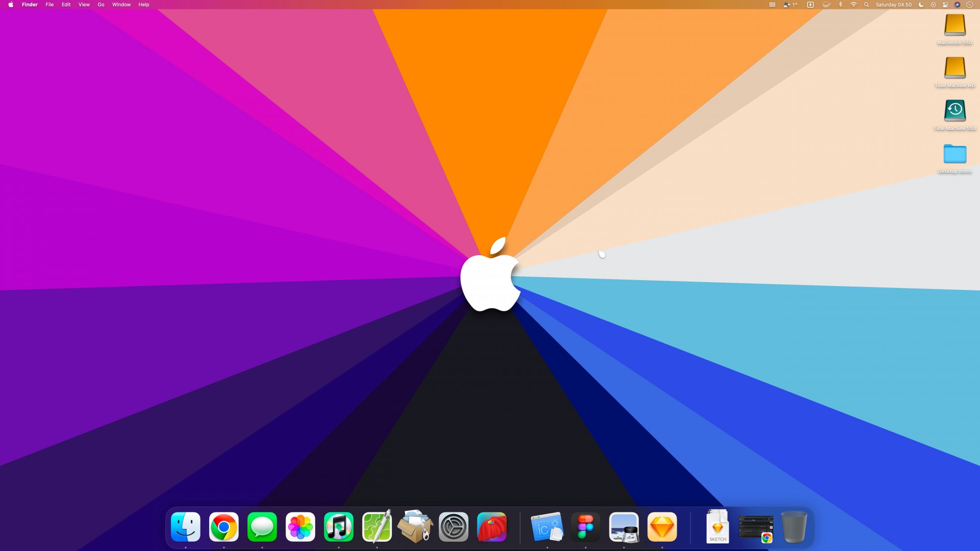
Task: Open the screenshot stack with Chrome badge
Action: point(756,528)
